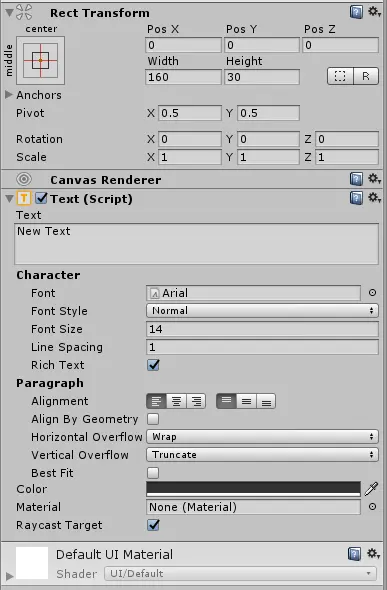Open the Horizontal Overflow dropdown

(x=262, y=437)
